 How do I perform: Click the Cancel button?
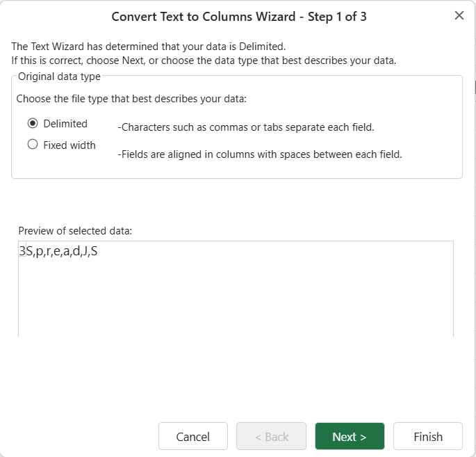tap(193, 436)
